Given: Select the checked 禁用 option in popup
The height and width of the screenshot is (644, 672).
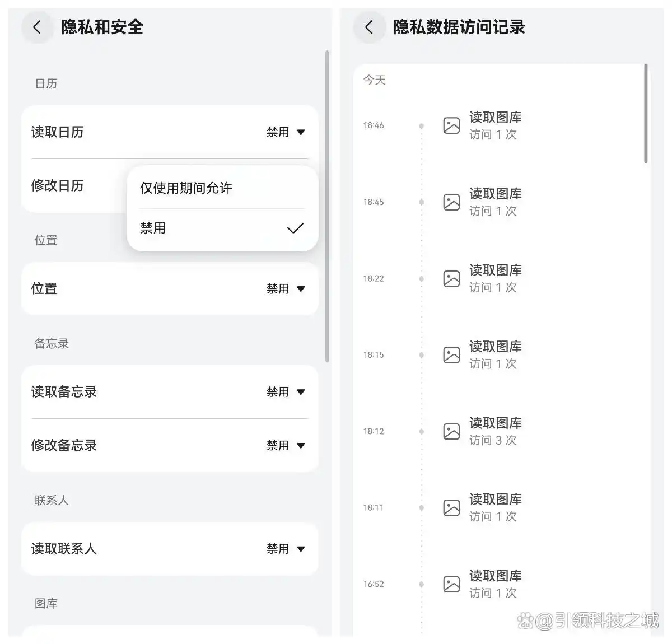Looking at the screenshot, I should (222, 228).
